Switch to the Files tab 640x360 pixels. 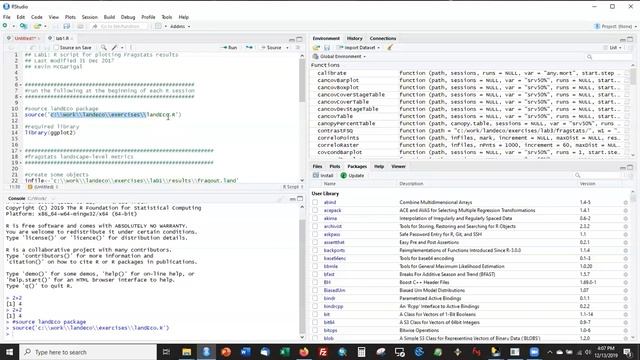[x=317, y=167]
